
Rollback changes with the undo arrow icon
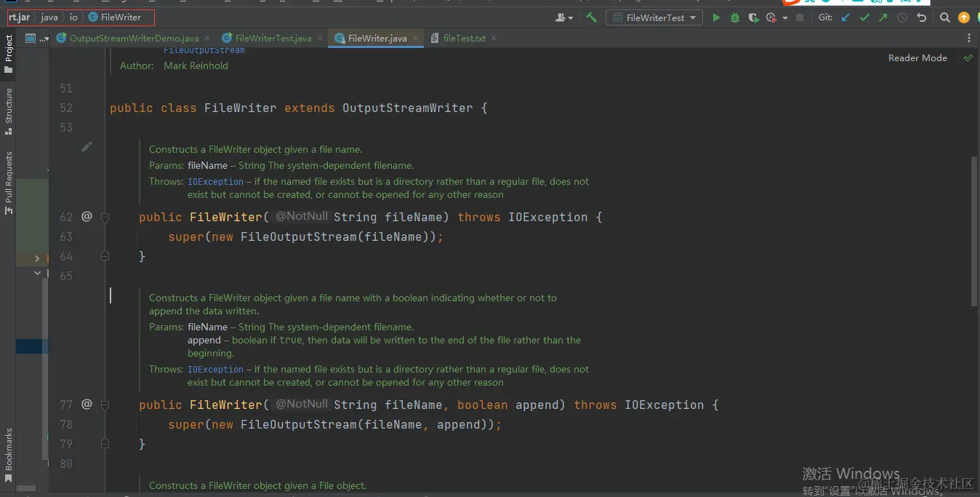click(x=922, y=17)
